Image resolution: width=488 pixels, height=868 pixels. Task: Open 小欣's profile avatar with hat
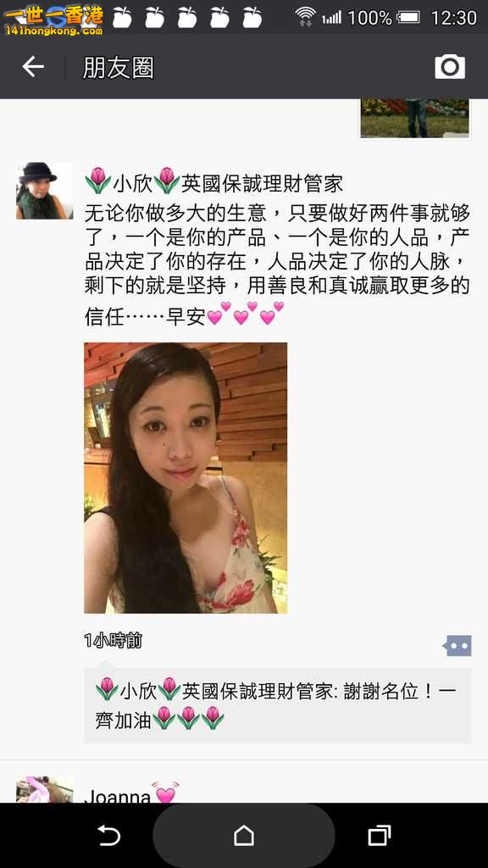click(x=44, y=191)
